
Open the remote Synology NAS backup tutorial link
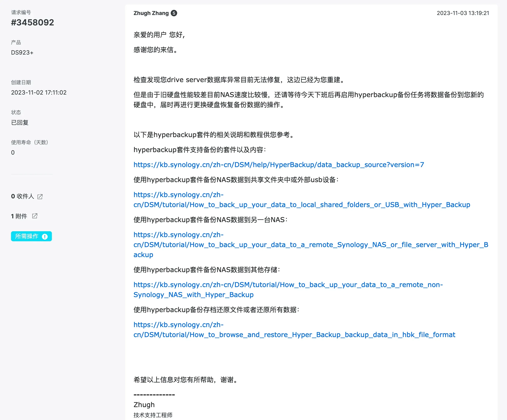tap(311, 245)
